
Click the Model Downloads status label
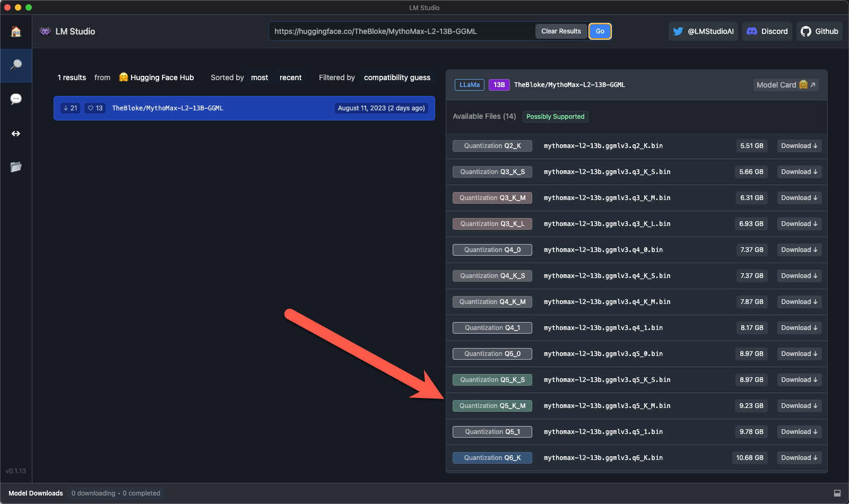click(x=36, y=493)
